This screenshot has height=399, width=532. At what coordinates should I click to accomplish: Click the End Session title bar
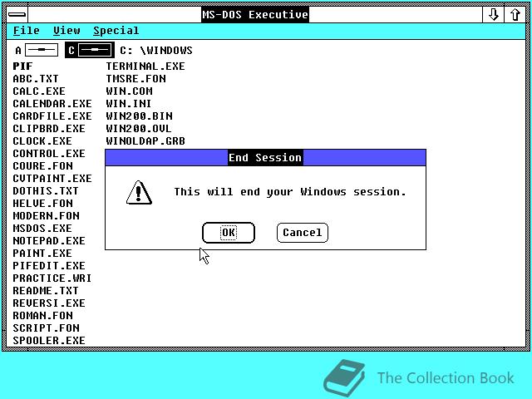[x=265, y=157]
